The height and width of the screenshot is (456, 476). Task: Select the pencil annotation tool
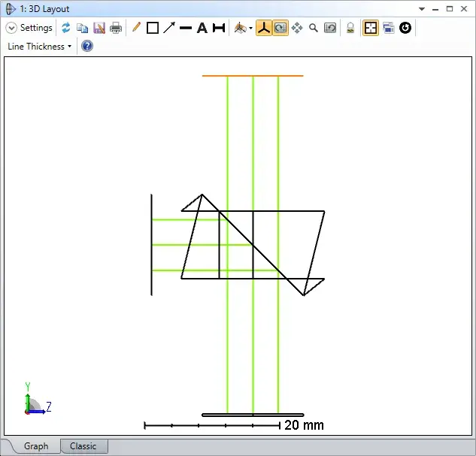(x=136, y=27)
